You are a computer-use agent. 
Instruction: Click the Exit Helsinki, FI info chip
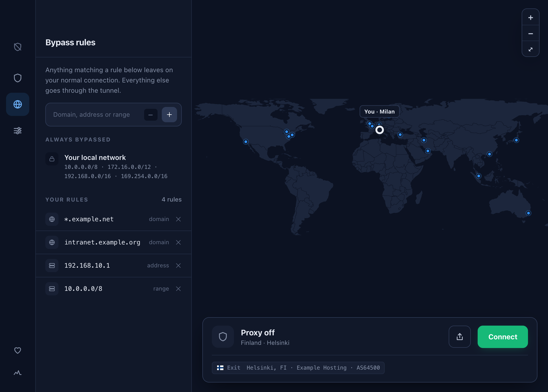[x=298, y=368]
